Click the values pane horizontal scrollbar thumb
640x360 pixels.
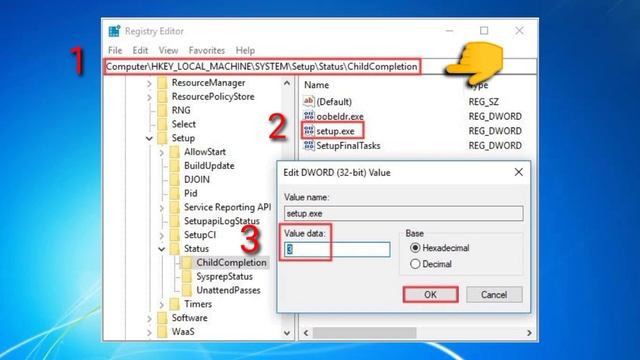click(x=364, y=333)
